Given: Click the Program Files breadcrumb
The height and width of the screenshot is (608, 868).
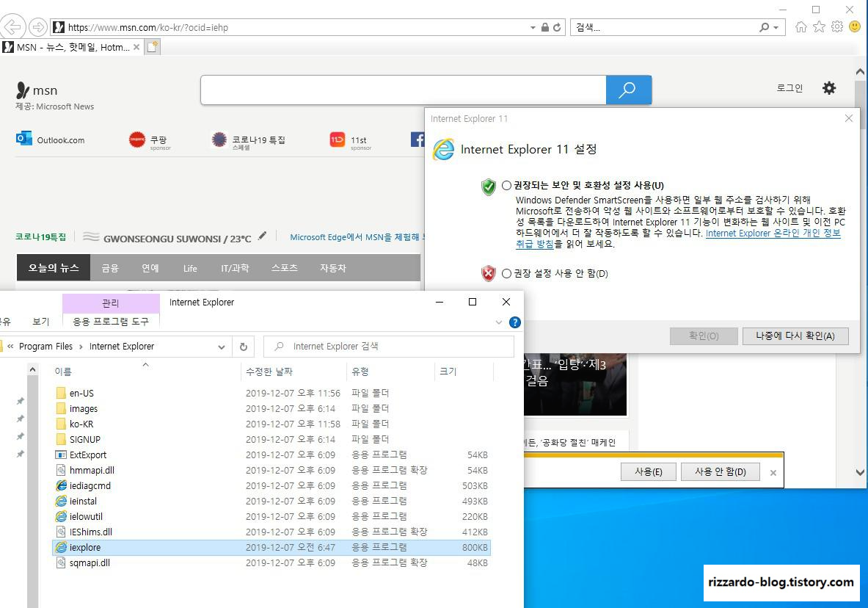Looking at the screenshot, I should pos(46,347).
